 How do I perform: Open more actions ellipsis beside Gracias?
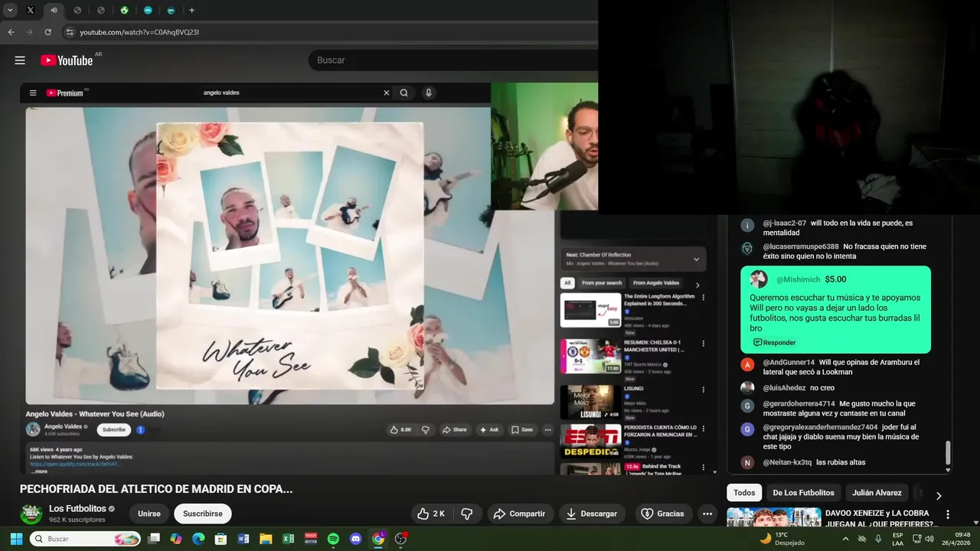click(x=707, y=514)
